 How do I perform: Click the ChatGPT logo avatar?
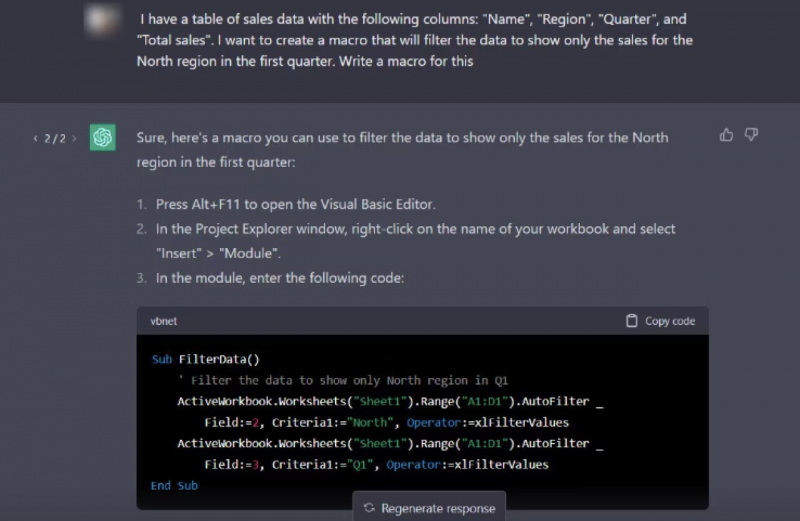pos(103,137)
